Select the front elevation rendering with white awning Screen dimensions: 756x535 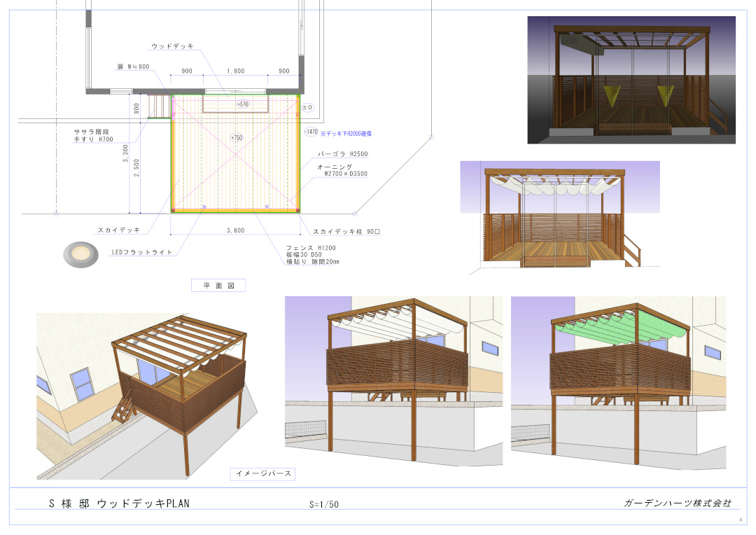(560, 218)
